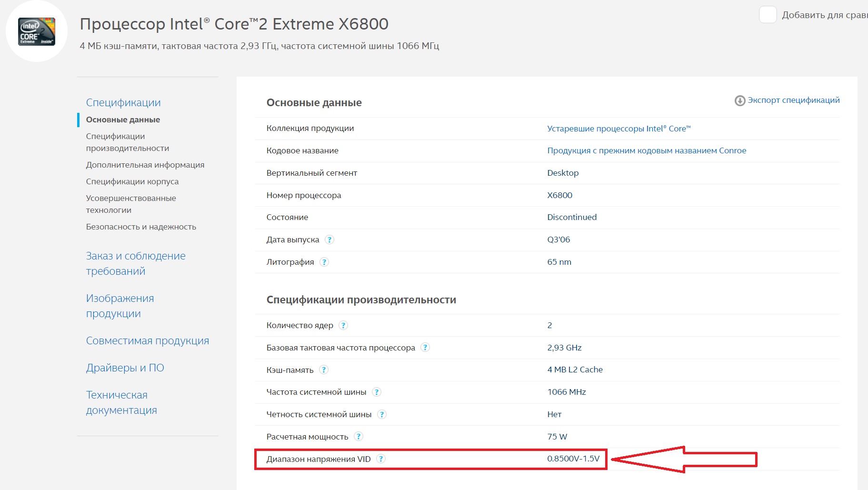Open the Спецификации sidebar section
This screenshot has height=490, width=868.
[x=123, y=102]
